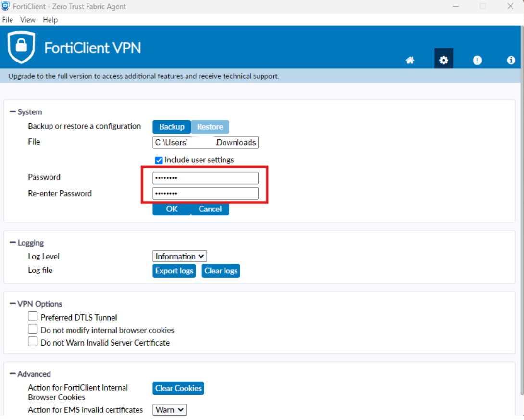Image resolution: width=524 pixels, height=420 pixels.
Task: Focus the Re-enter Password field
Action: [x=206, y=194]
